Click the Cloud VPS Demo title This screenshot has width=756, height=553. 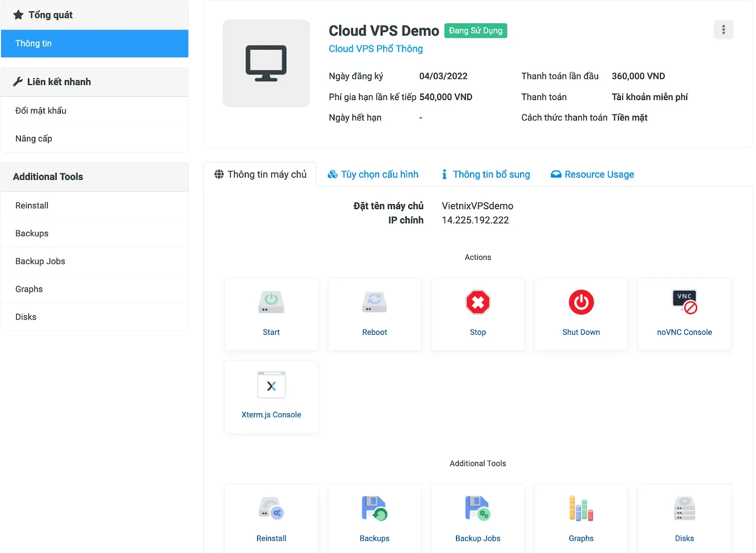(x=384, y=31)
